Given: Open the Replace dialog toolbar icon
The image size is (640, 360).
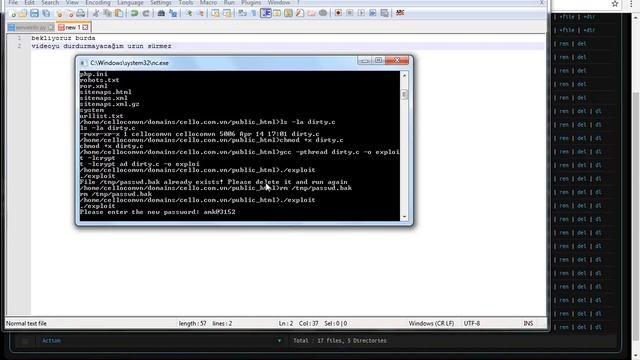Looking at the screenshot, I should tap(173, 13).
